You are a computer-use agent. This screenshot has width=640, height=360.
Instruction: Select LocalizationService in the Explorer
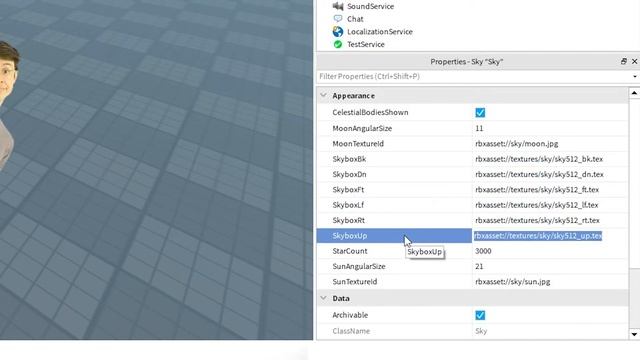(x=380, y=31)
